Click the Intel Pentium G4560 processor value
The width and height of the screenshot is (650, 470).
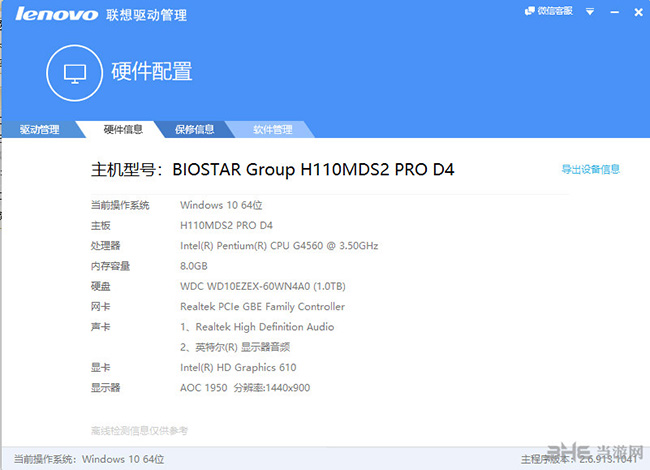click(279, 246)
